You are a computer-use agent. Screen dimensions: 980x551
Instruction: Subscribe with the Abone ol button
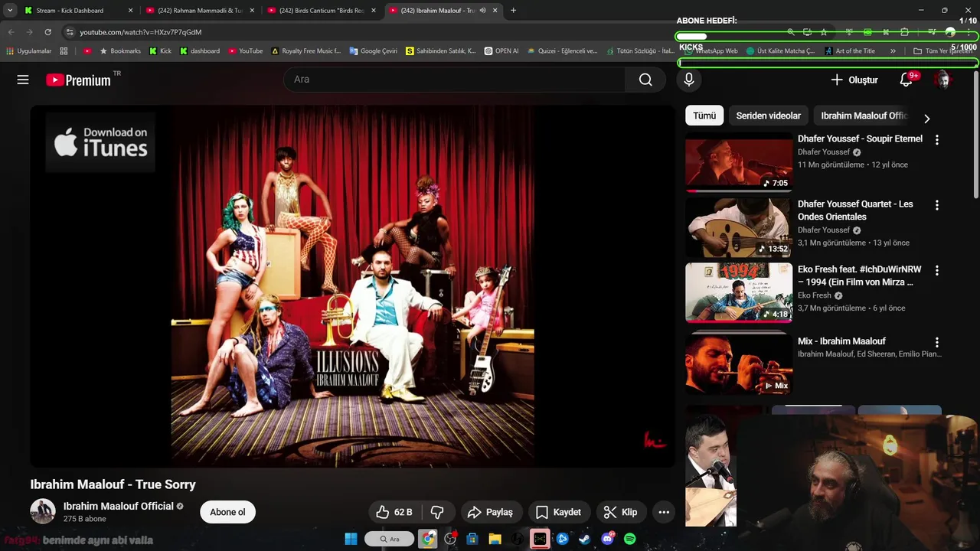click(228, 512)
